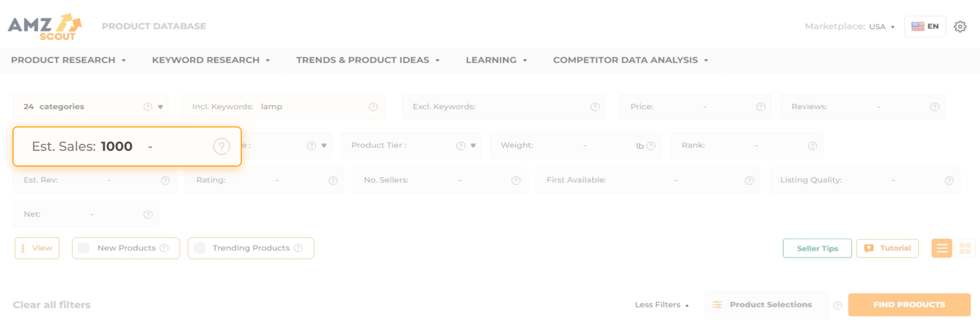
Task: Click the Rank filter field
Action: (x=747, y=145)
